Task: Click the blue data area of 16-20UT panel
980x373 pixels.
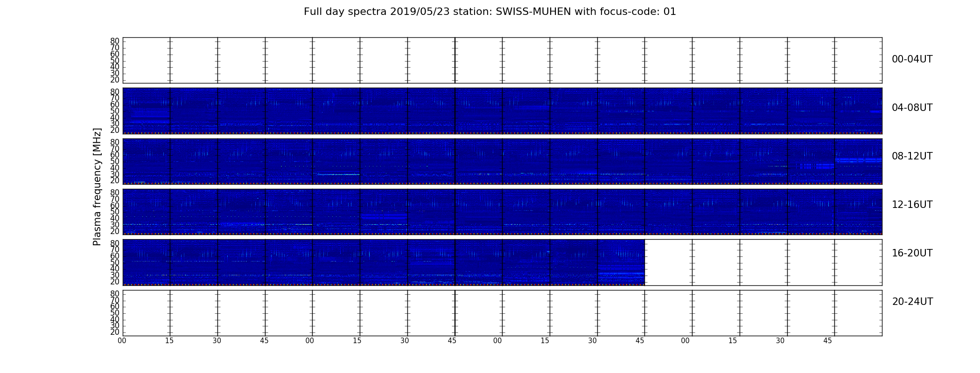Action: click(384, 262)
